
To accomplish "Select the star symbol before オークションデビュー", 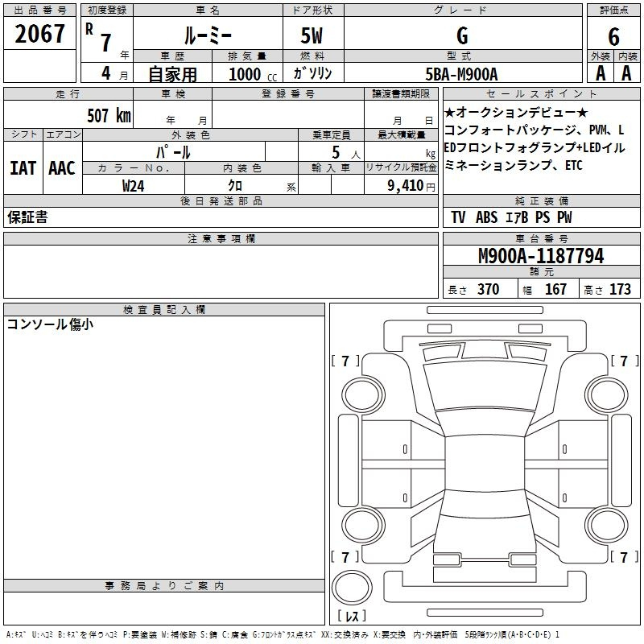I will click(x=450, y=112).
